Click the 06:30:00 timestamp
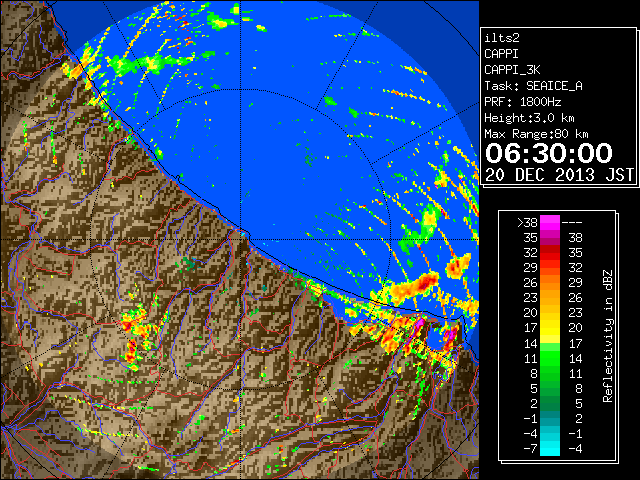Screen dimensions: 640x480 pos(549,153)
